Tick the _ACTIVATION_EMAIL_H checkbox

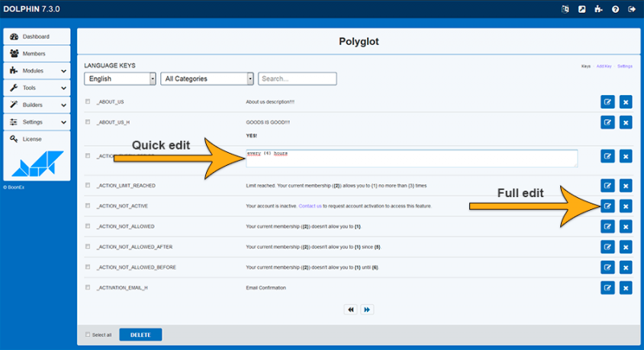[88, 287]
